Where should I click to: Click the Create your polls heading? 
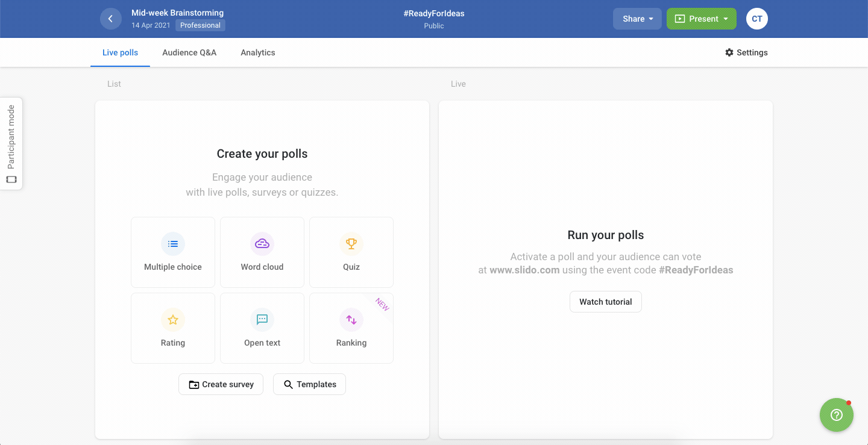click(262, 154)
